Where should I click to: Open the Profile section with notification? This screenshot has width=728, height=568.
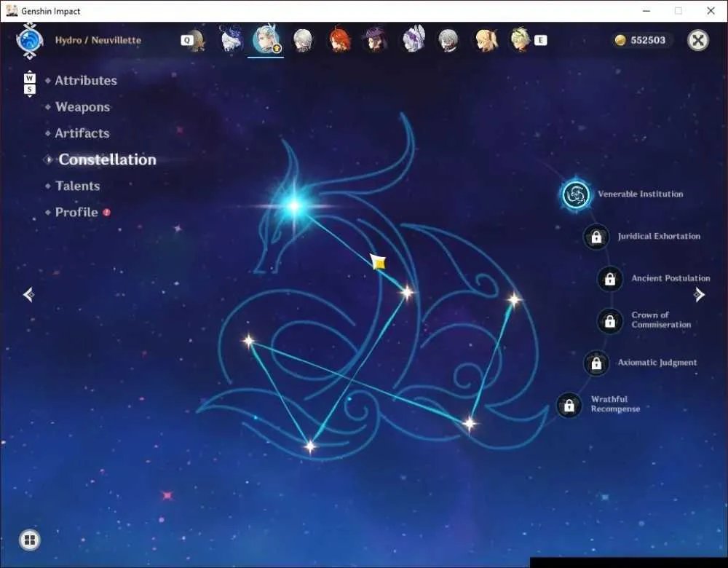(78, 212)
